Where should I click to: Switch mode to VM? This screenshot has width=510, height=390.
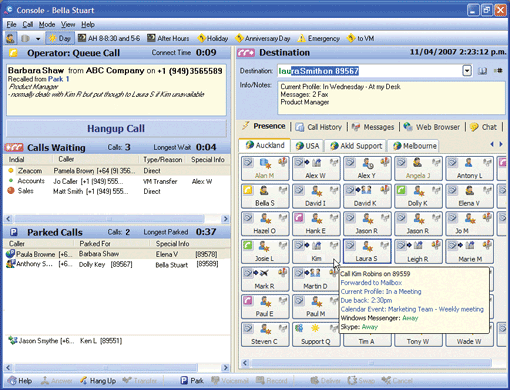[x=360, y=38]
